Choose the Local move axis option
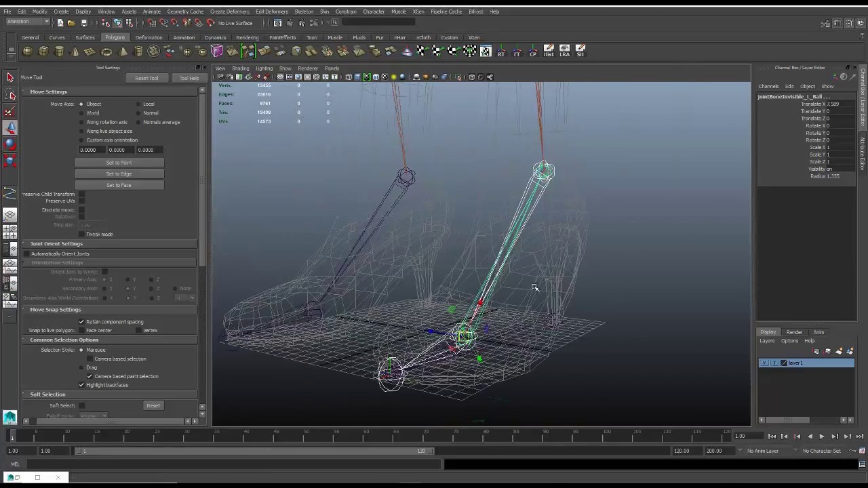This screenshot has height=488, width=868. pos(138,104)
